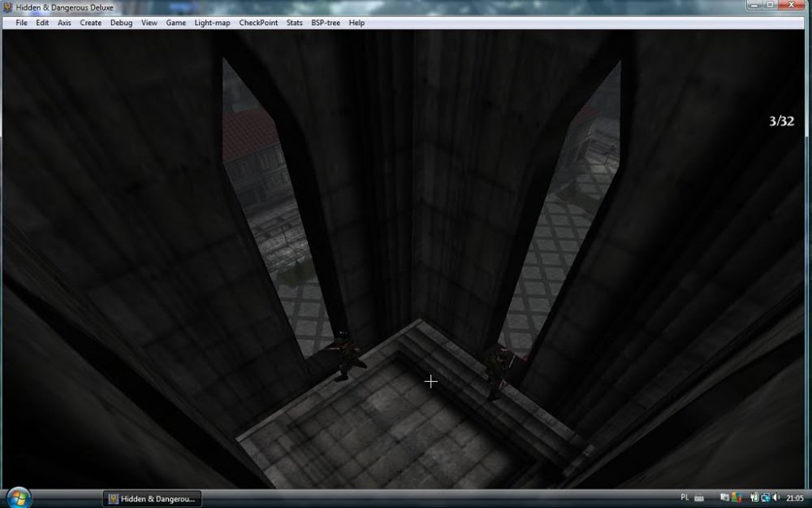
Task: Open the CheckPoint menu
Action: (x=258, y=23)
